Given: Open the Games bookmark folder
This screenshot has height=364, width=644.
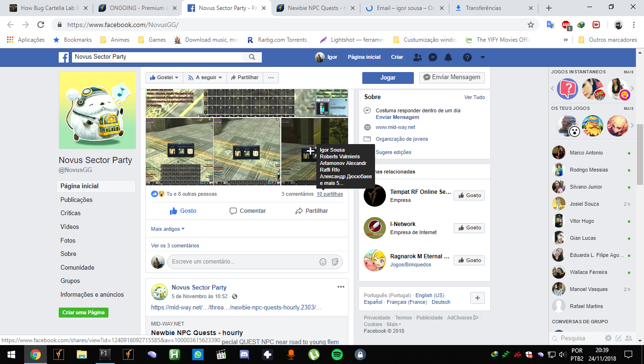Looking at the screenshot, I should click(x=152, y=40).
